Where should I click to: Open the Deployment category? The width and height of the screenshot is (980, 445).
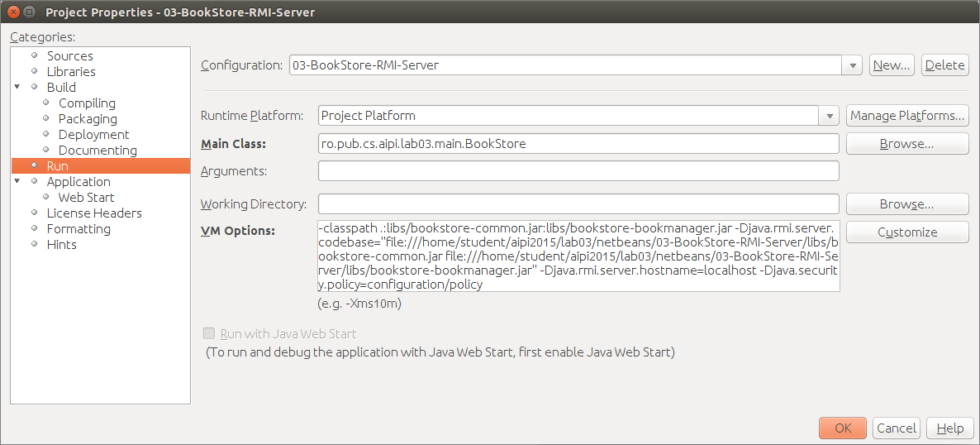(93, 134)
